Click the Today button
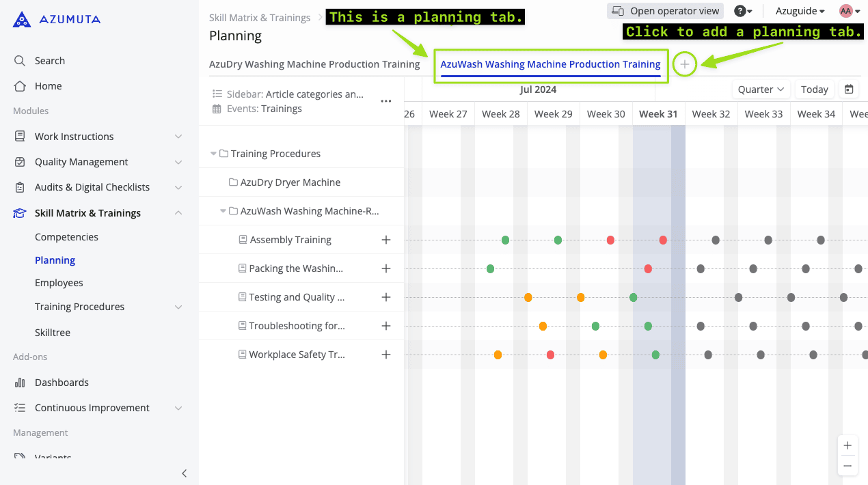Screen dimensions: 868x485 814,89
